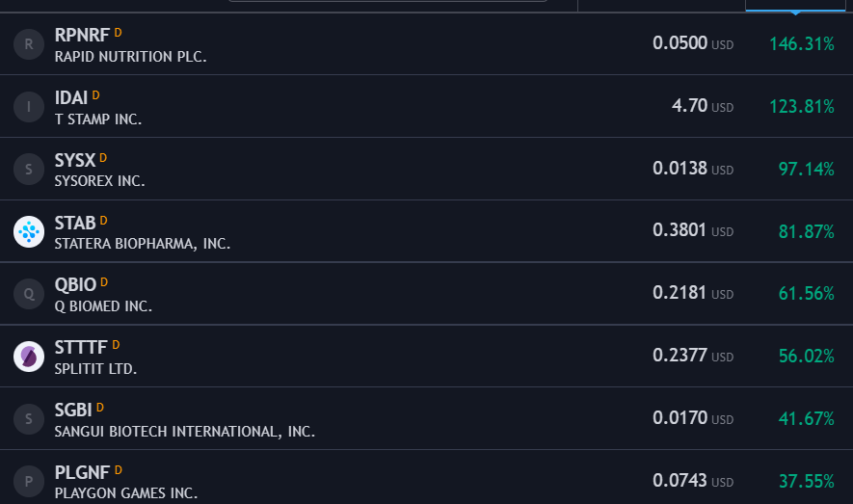This screenshot has height=504, width=853.
Task: Click the IDAI round logo icon
Action: click(x=29, y=107)
